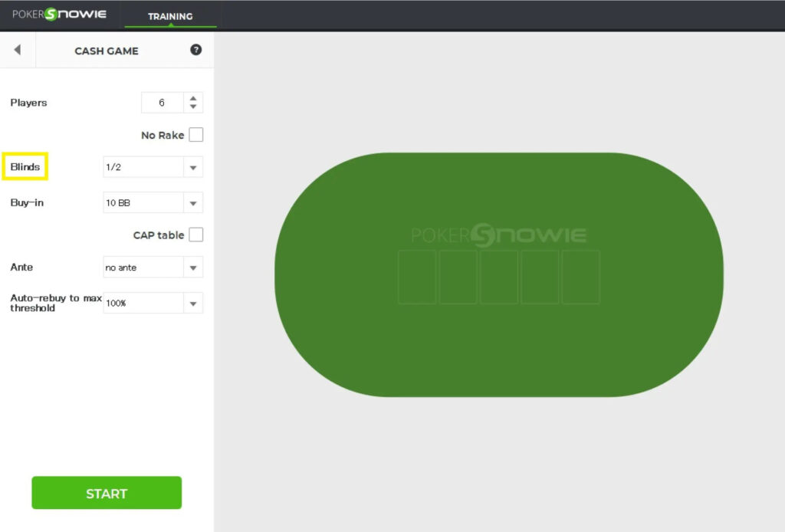This screenshot has width=785, height=532.
Task: Increase the Players count with up arrow
Action: coord(193,98)
